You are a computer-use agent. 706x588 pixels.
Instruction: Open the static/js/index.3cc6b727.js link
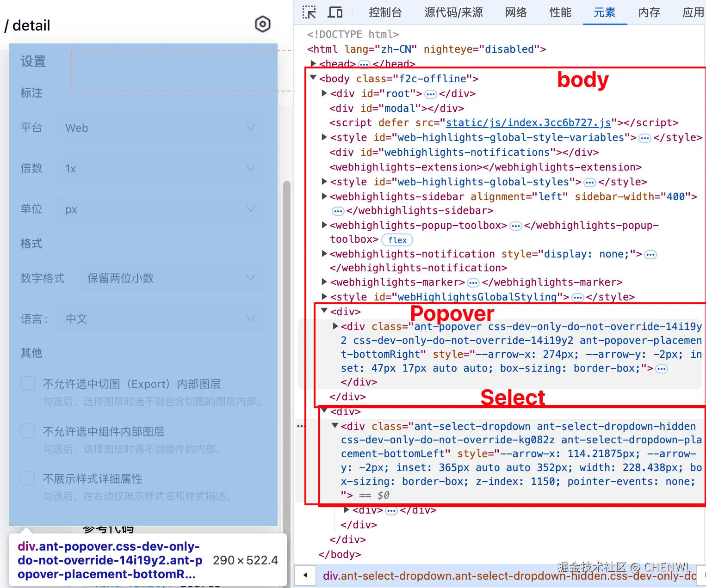527,122
